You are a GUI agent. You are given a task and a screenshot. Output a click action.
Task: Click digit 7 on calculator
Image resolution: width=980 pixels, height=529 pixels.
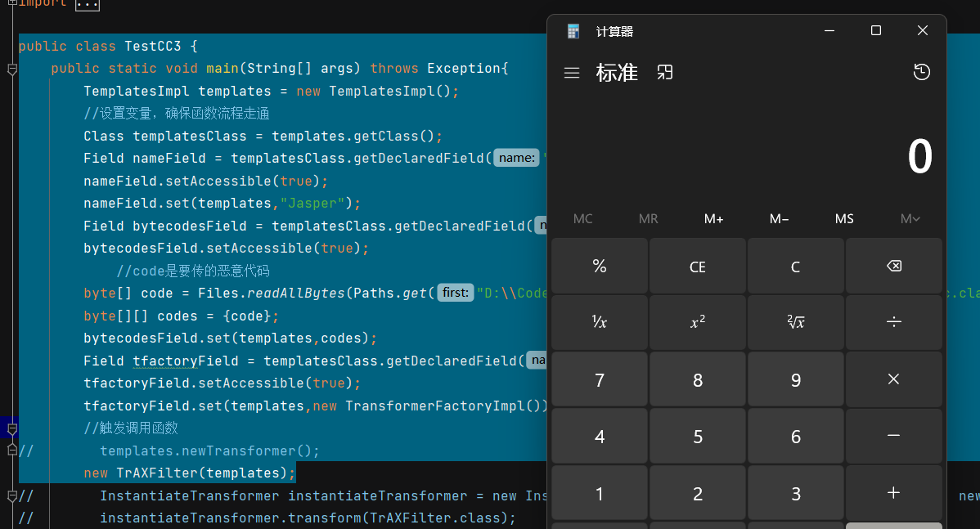(x=600, y=379)
